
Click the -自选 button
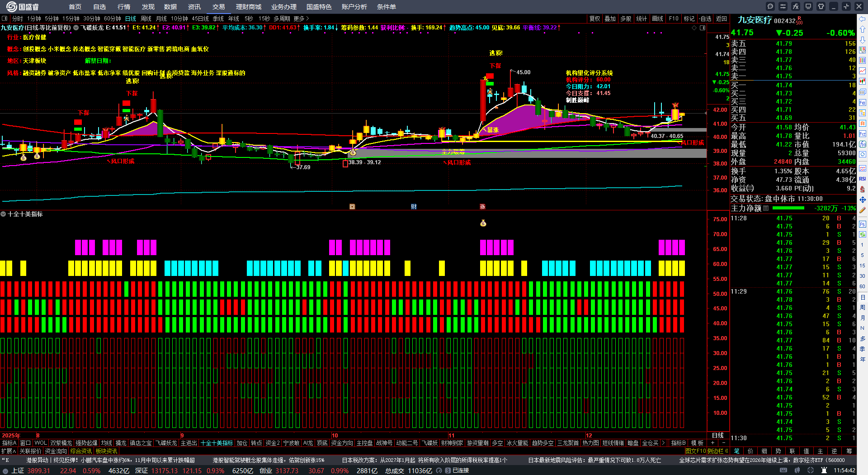705,19
